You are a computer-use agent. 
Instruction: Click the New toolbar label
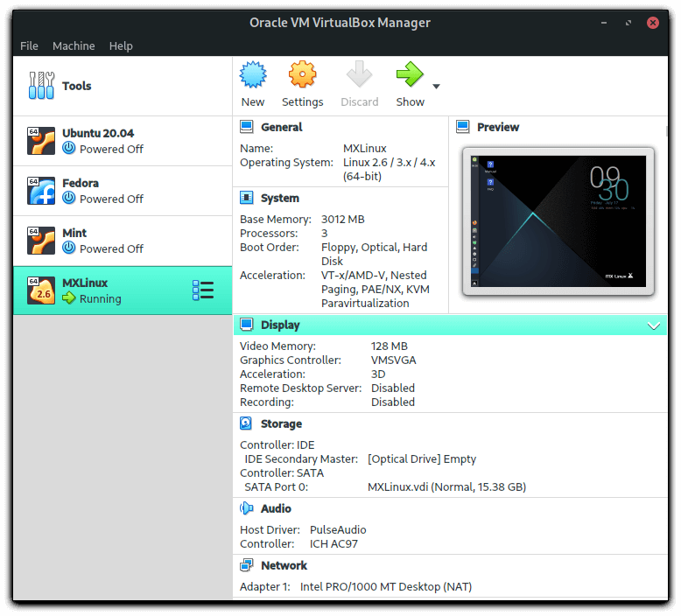click(x=253, y=102)
